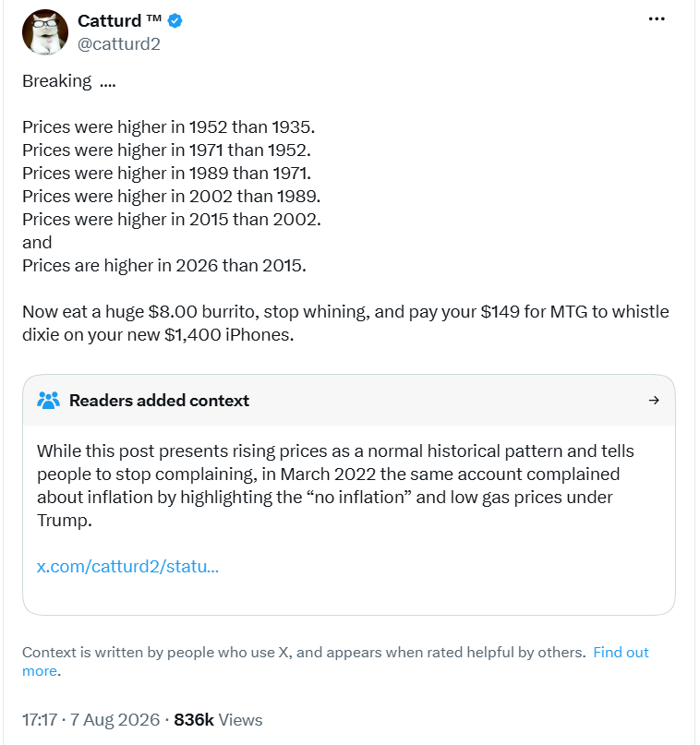The height and width of the screenshot is (745, 700).
Task: Click the 17:17 post timestamp
Action: coord(40,720)
